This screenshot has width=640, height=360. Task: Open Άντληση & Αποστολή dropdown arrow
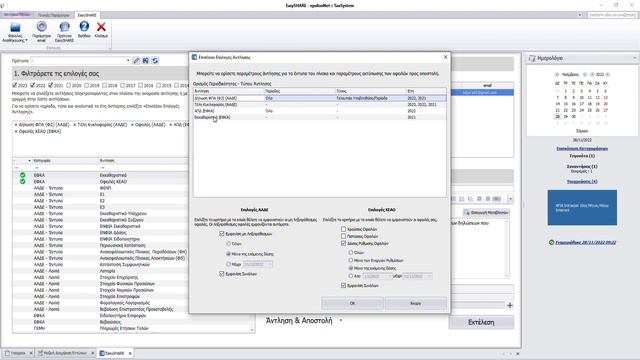pyautogui.click(x=341, y=320)
